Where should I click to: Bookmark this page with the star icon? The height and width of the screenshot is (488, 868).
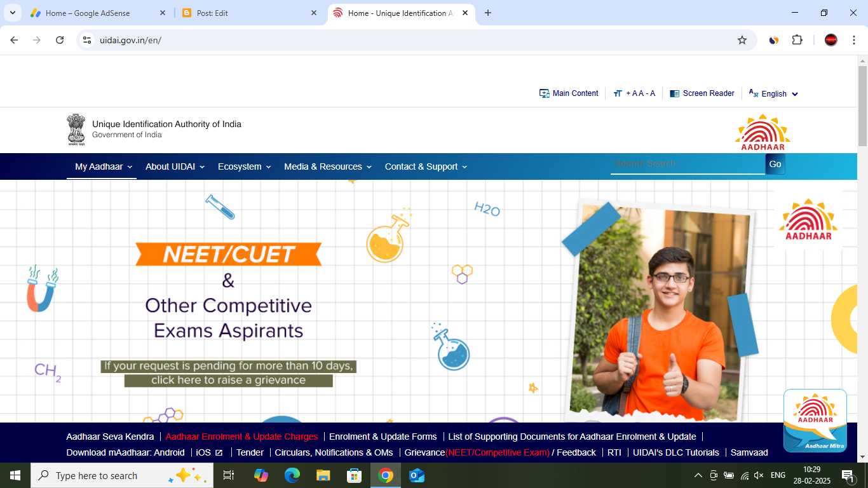742,40
